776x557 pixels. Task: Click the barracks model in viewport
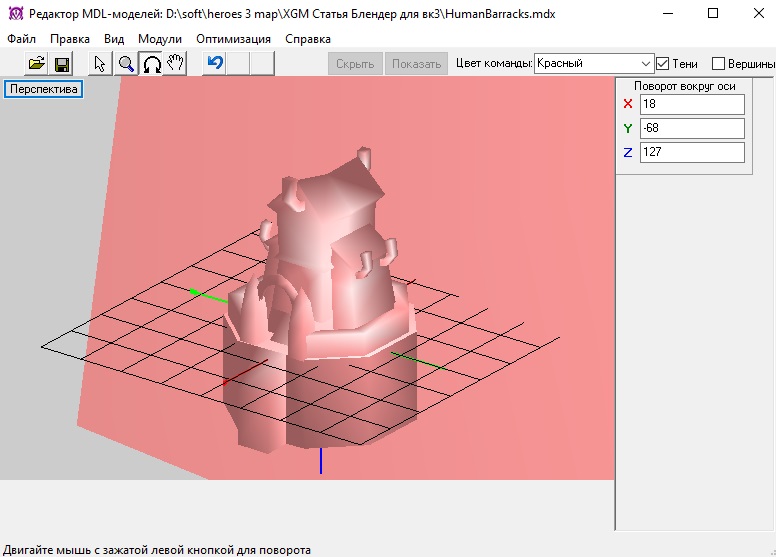click(322, 302)
